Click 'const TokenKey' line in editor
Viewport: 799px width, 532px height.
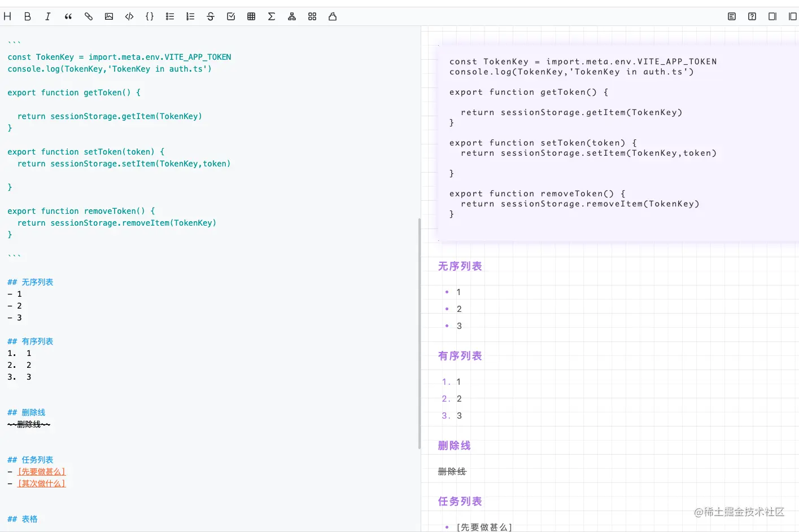119,57
